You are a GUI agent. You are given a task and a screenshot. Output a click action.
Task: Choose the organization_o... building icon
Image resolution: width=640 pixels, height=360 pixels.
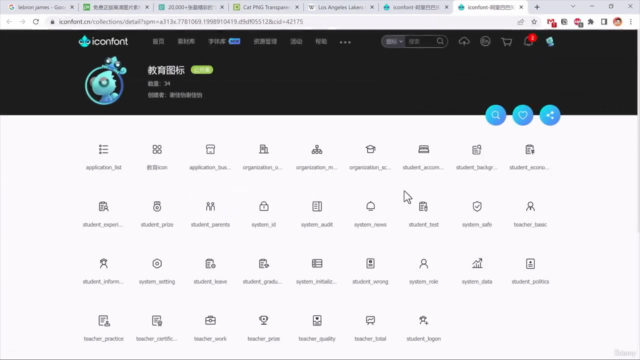[264, 149]
